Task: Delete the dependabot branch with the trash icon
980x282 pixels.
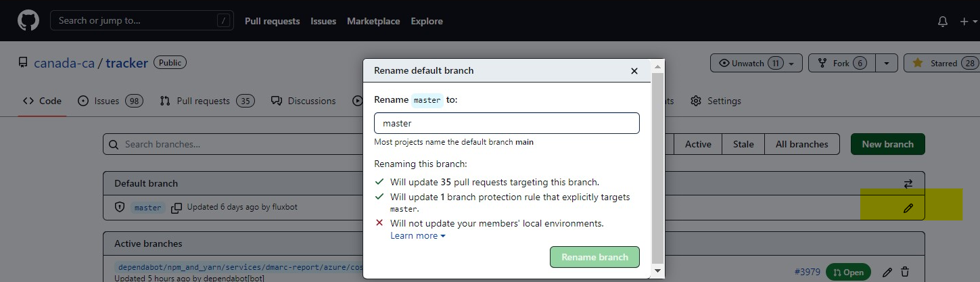Action: click(x=905, y=272)
